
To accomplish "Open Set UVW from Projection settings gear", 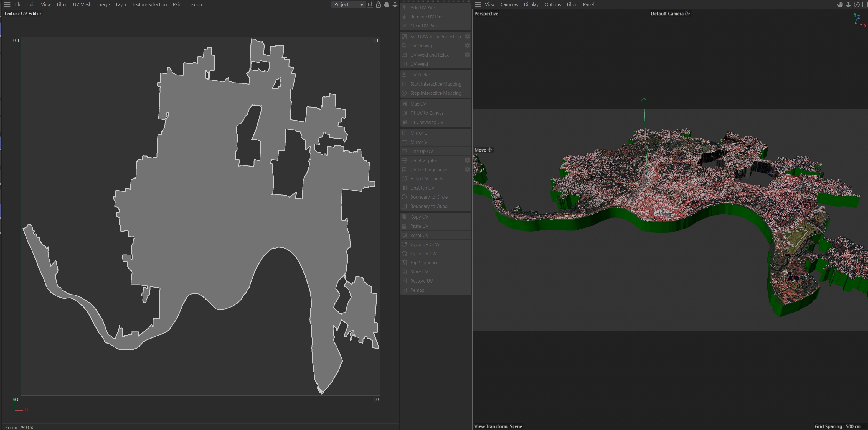I will [x=467, y=36].
